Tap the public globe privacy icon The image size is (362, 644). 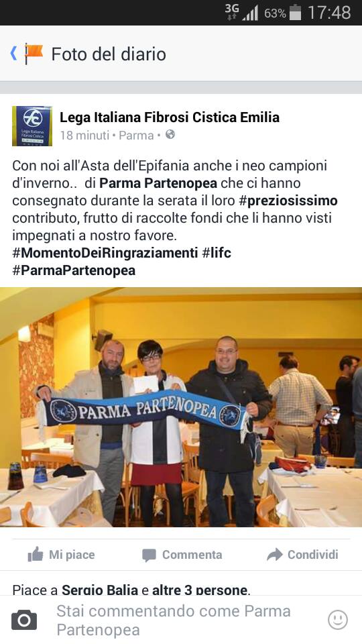coord(170,134)
